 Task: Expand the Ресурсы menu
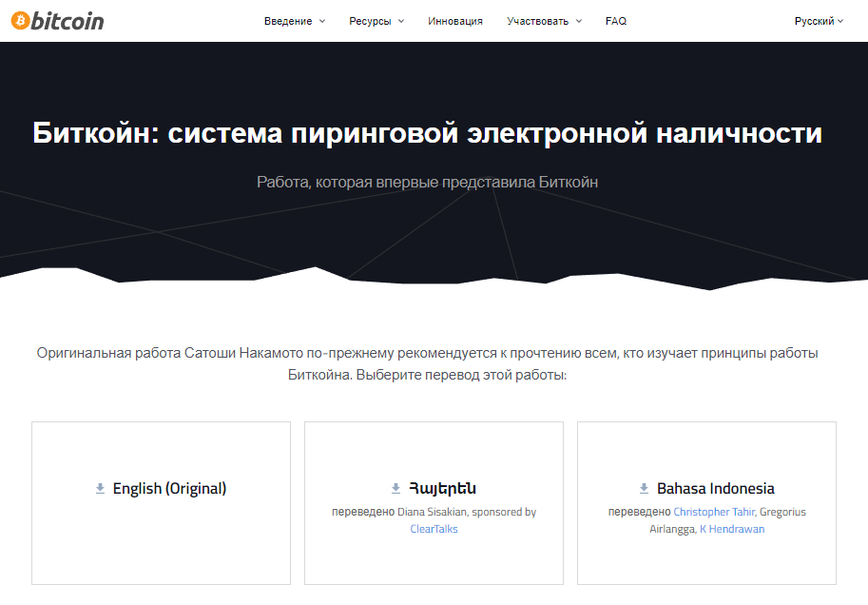376,21
